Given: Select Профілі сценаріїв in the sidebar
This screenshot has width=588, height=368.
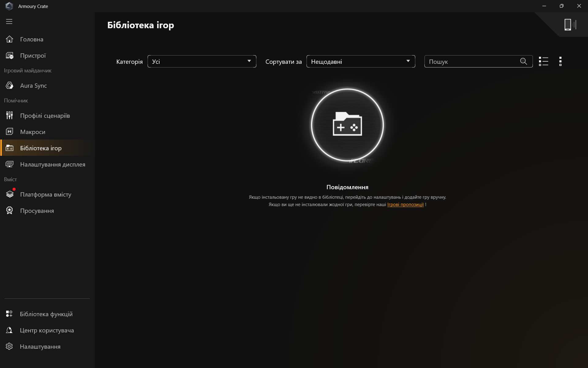Looking at the screenshot, I should tap(45, 116).
